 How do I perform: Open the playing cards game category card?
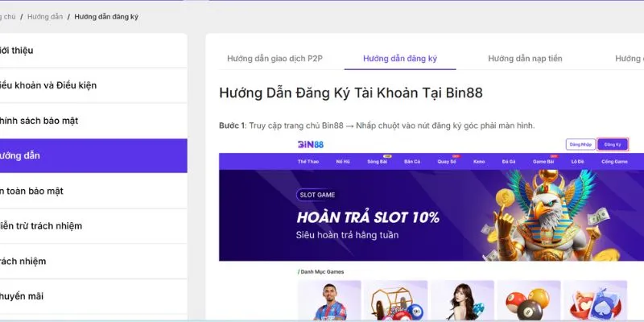(x=596, y=300)
